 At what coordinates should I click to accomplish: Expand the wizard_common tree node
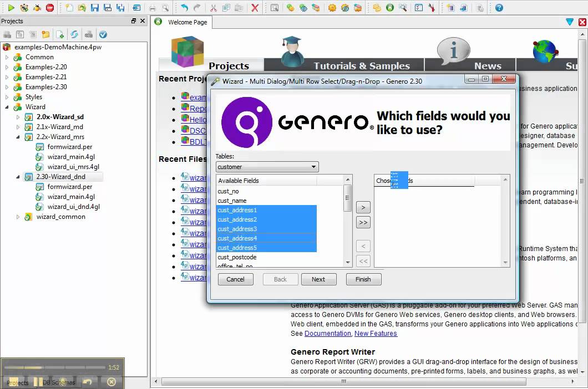point(18,217)
